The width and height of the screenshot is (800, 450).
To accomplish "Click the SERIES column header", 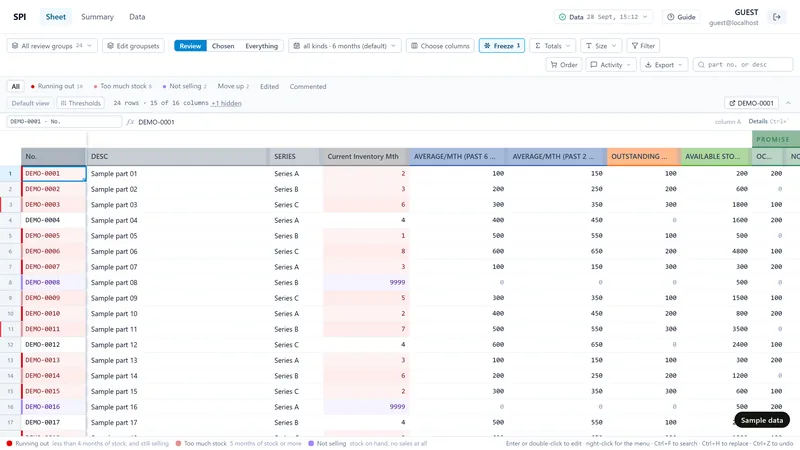I will coord(295,157).
